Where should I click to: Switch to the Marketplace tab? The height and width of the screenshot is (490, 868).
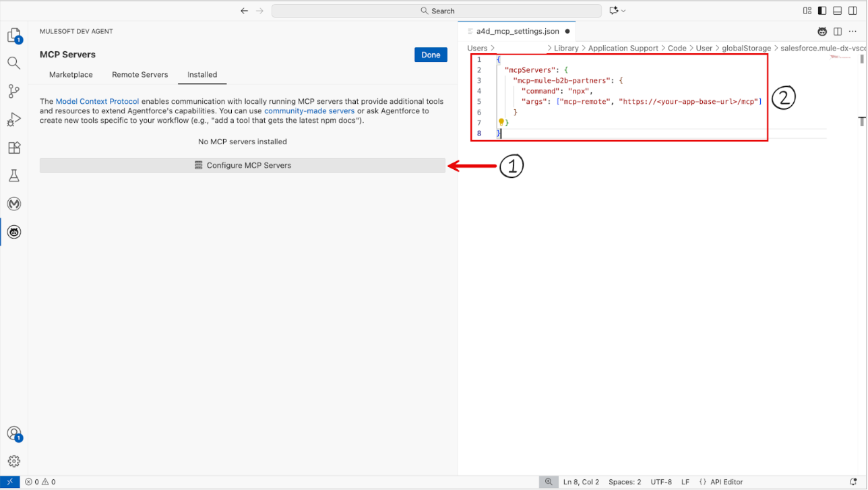coord(71,75)
